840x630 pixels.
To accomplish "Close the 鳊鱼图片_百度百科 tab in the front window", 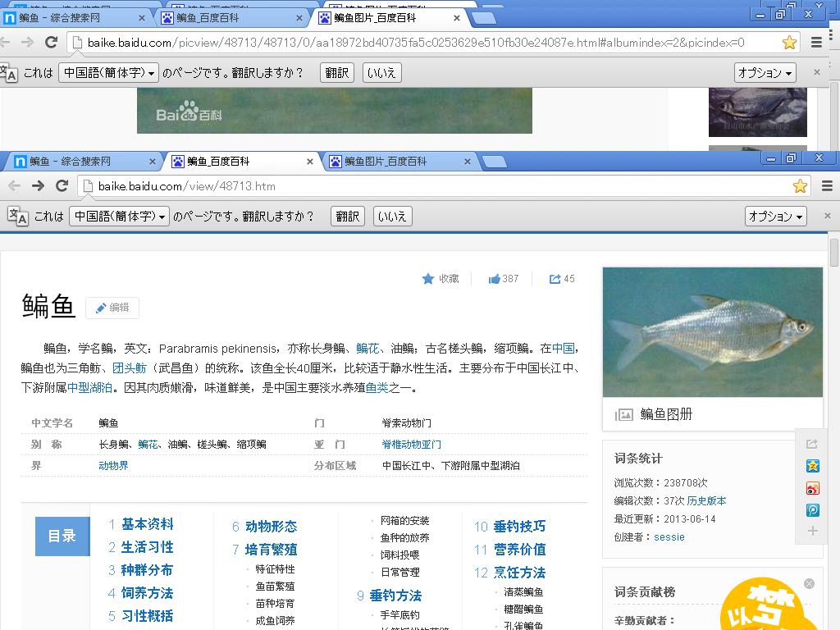I will point(467,162).
